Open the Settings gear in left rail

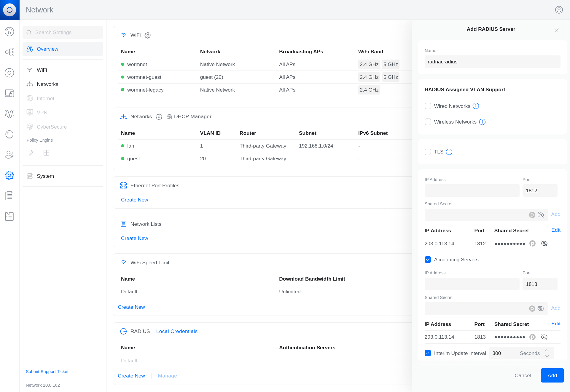point(9,175)
